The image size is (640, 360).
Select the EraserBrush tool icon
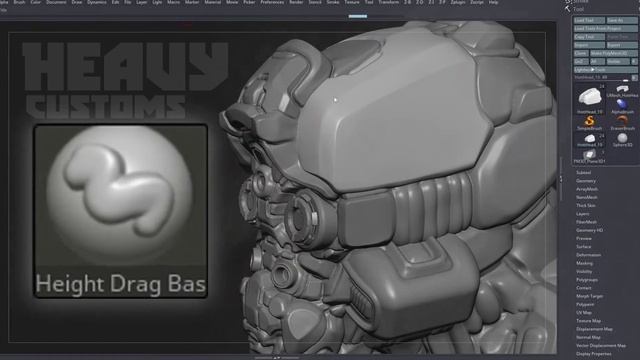click(622, 121)
